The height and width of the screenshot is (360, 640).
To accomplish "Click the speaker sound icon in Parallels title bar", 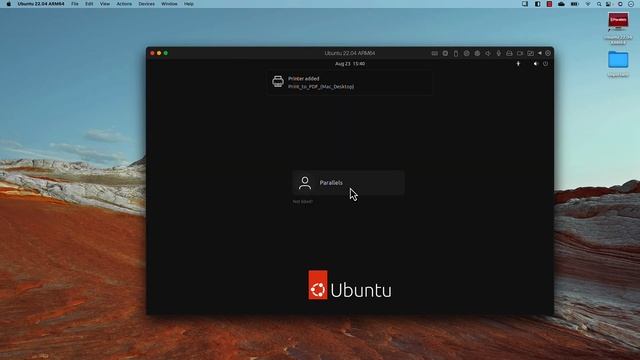I will (488, 53).
